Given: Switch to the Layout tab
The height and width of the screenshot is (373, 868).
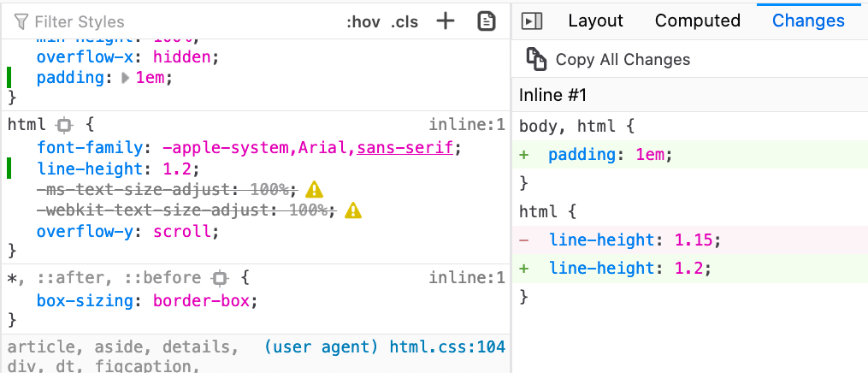Looking at the screenshot, I should tap(596, 21).
